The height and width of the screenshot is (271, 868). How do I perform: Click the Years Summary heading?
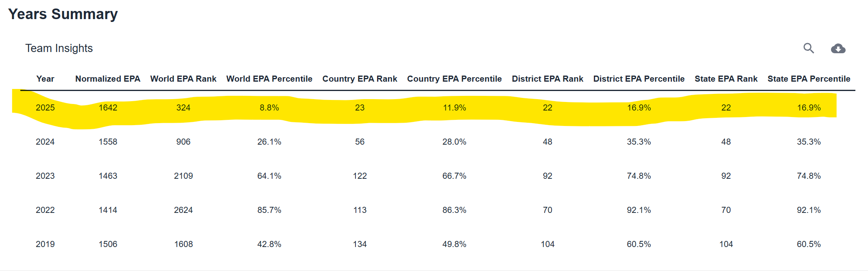(x=63, y=14)
